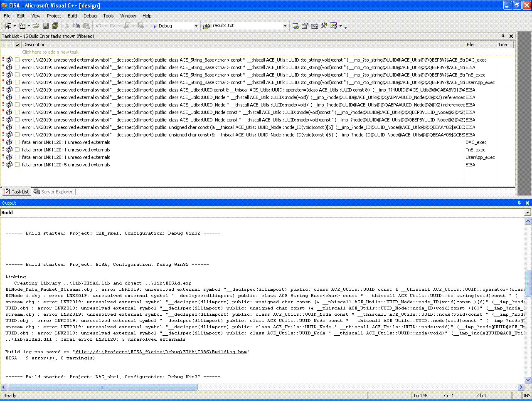Click the build error icon of the EISA fatal LNK1120 row
The width and height of the screenshot is (532, 401).
click(x=9, y=165)
